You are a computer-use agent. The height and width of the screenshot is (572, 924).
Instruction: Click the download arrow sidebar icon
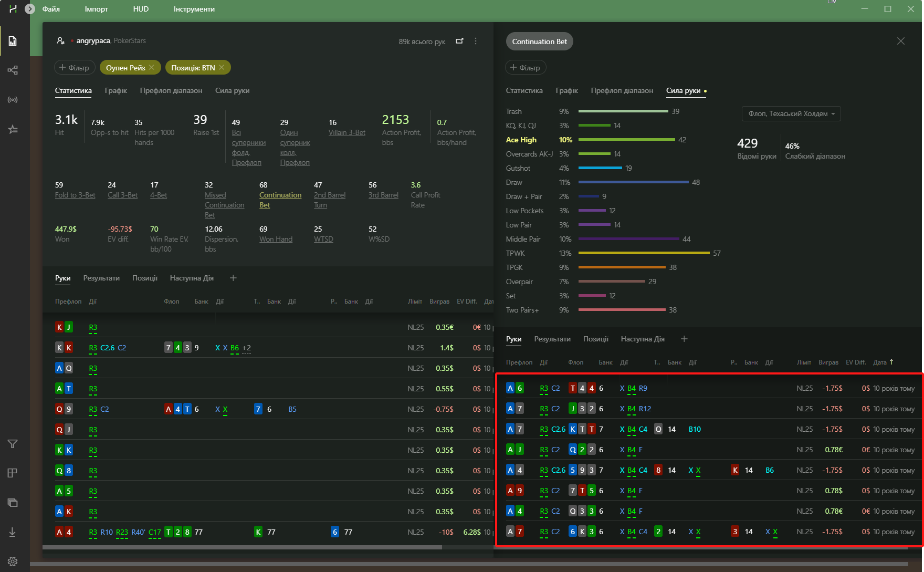coord(13,532)
